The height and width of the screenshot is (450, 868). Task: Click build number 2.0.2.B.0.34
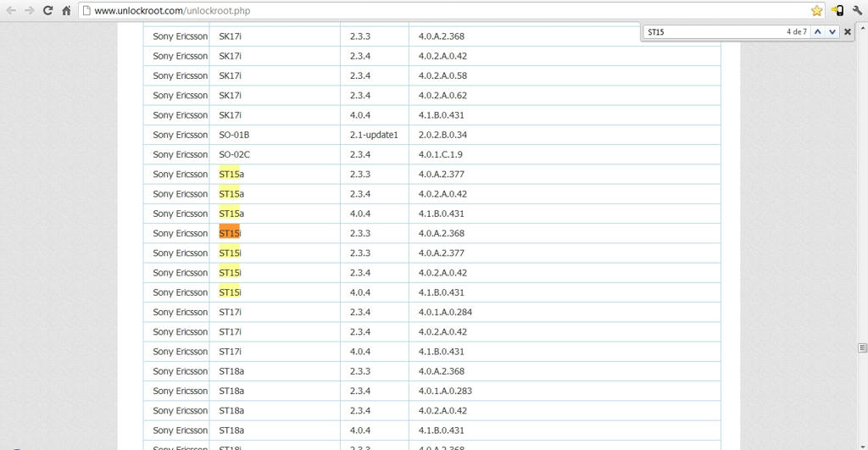(x=442, y=135)
